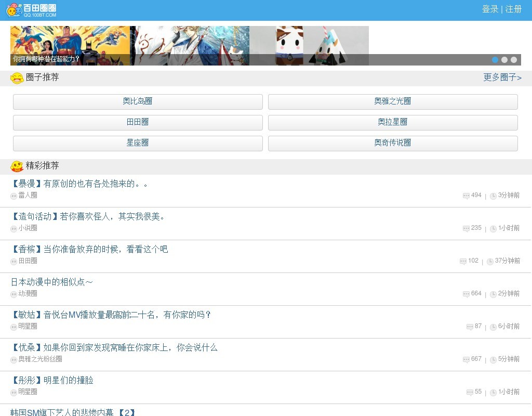
Task: Click the clock icon next to 3分钟前
Action: pyautogui.click(x=493, y=196)
